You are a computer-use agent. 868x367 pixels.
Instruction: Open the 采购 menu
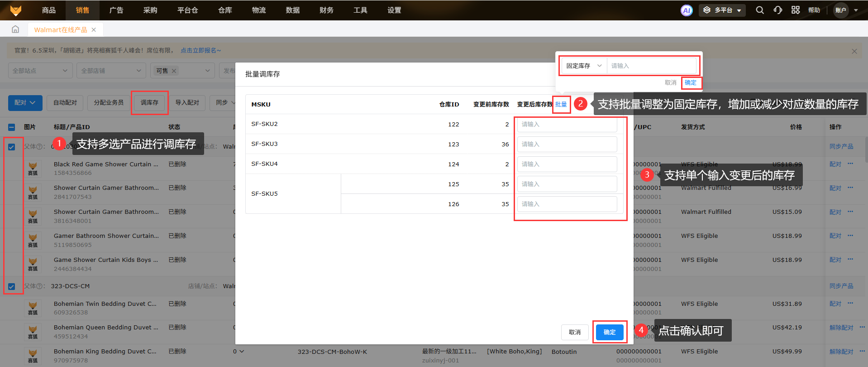150,10
